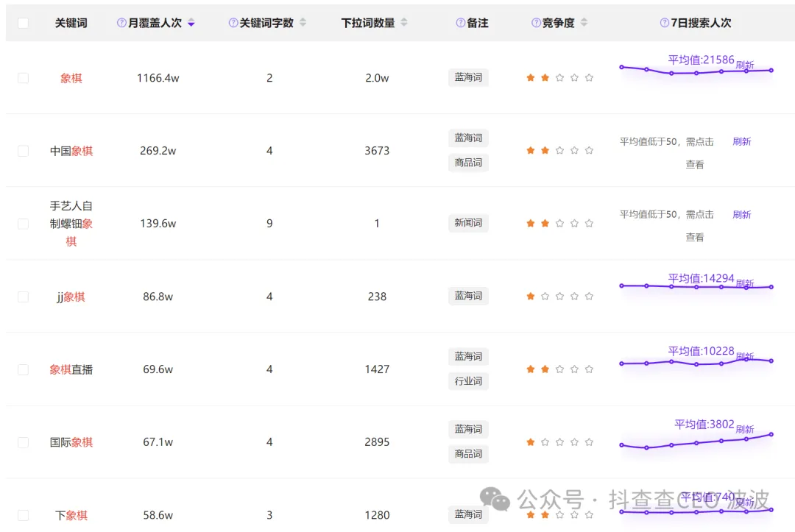This screenshot has height=532, width=795.
Task: Click help icon beside 月覆盖人次 header
Action: pyautogui.click(x=121, y=23)
